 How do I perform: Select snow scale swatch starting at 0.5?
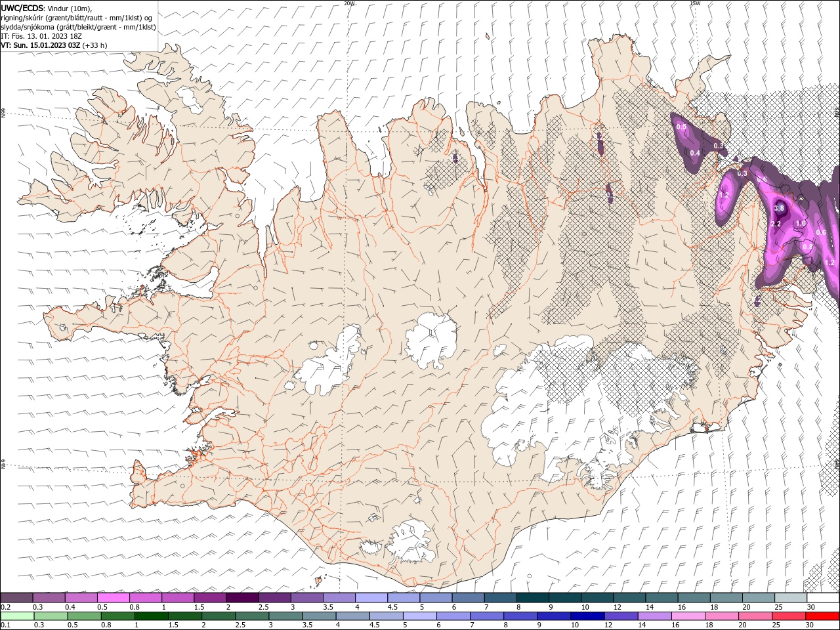tap(113, 598)
